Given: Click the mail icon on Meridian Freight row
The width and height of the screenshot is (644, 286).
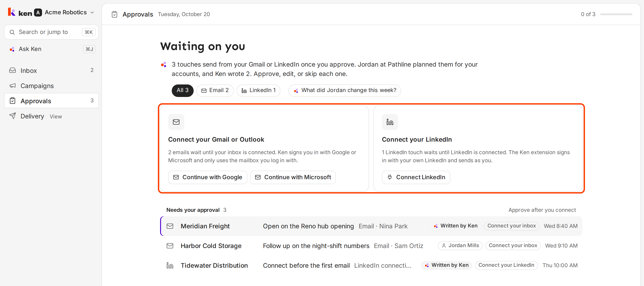Looking at the screenshot, I should pyautogui.click(x=170, y=226).
